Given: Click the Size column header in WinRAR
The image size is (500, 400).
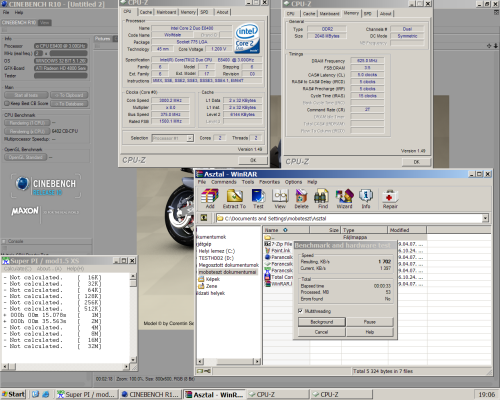Looking at the screenshot, I should 325,230.
